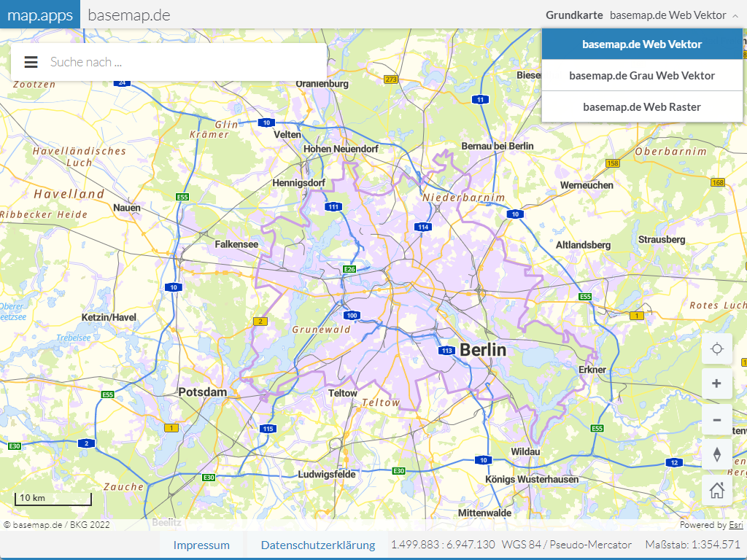Click the Potsdam city label

(x=203, y=392)
